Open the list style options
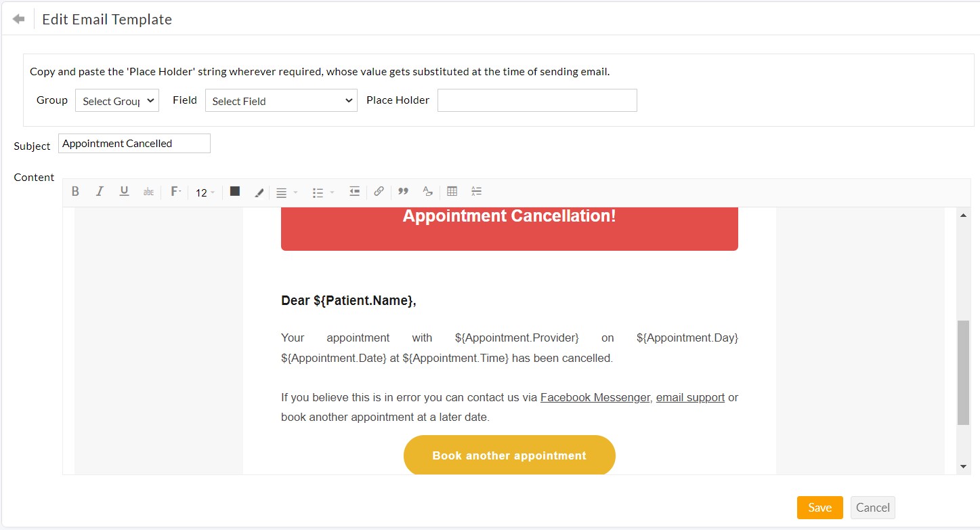The image size is (980, 530). pyautogui.click(x=322, y=192)
